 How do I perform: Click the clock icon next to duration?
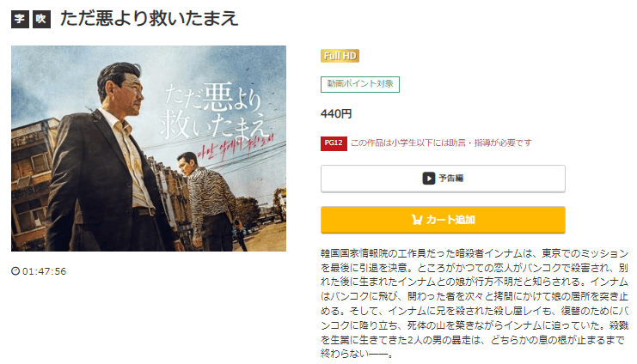point(15,271)
